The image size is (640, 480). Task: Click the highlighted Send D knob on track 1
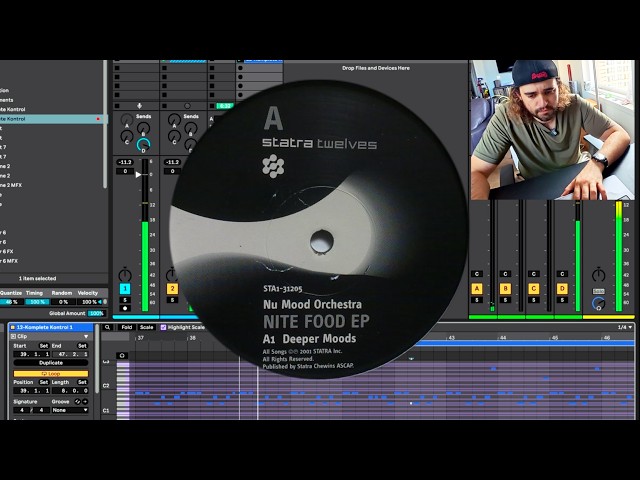(143, 144)
